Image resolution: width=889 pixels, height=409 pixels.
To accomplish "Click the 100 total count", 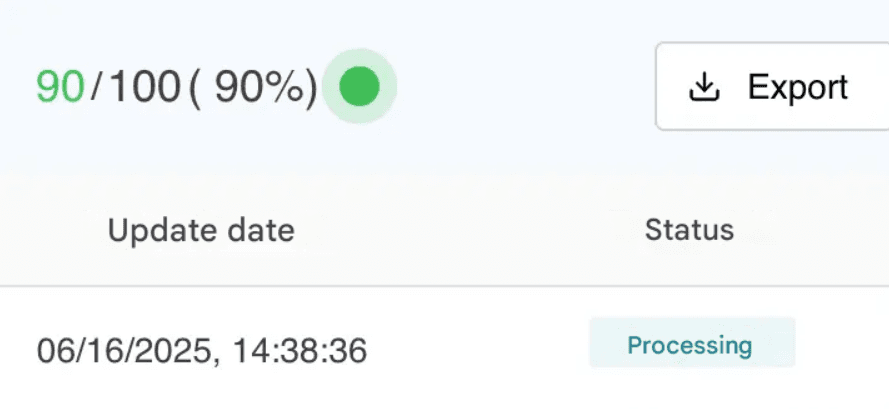I will (x=144, y=87).
